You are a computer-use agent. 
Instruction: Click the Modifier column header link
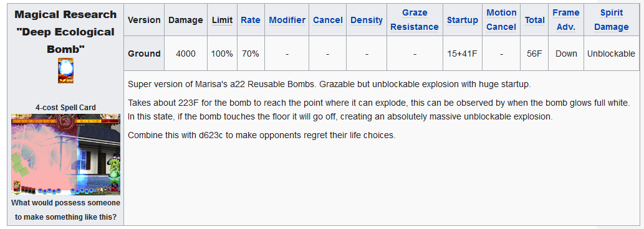point(287,20)
